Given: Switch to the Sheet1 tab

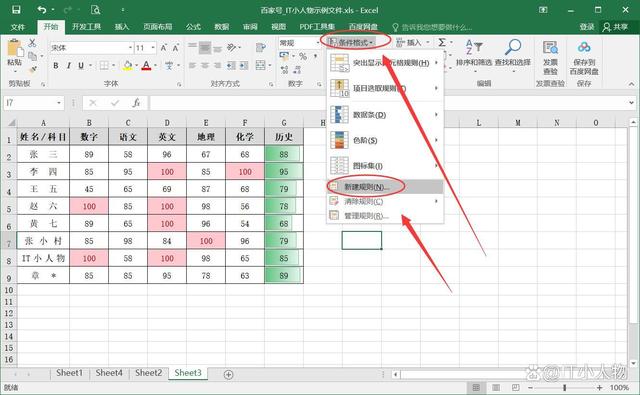Looking at the screenshot, I should point(69,373).
